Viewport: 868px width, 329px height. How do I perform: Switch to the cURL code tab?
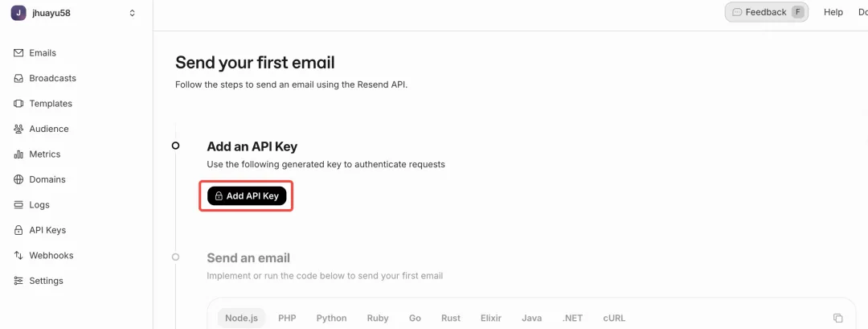(614, 318)
